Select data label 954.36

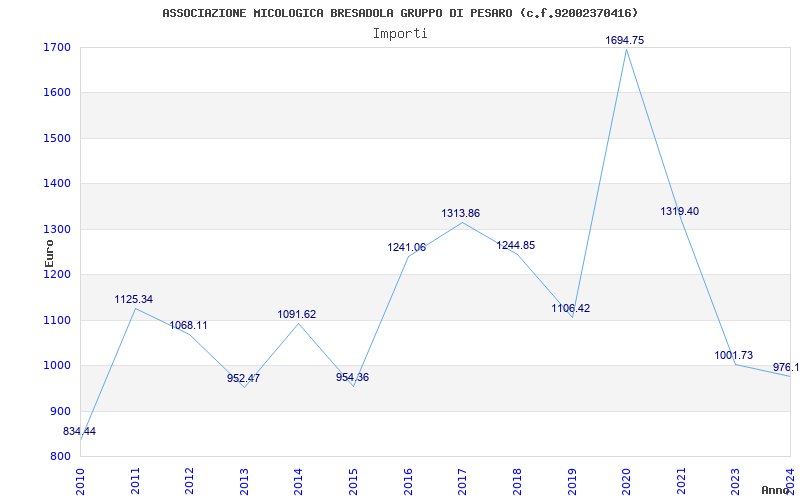353,378
